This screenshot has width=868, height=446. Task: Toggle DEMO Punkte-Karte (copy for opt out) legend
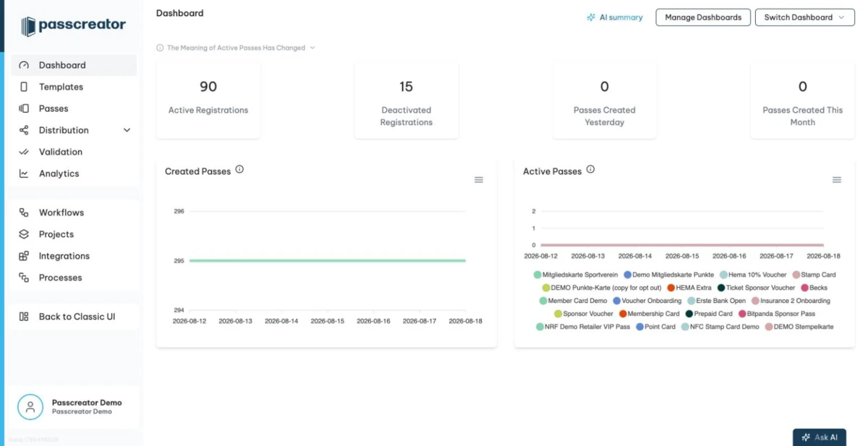click(602, 288)
